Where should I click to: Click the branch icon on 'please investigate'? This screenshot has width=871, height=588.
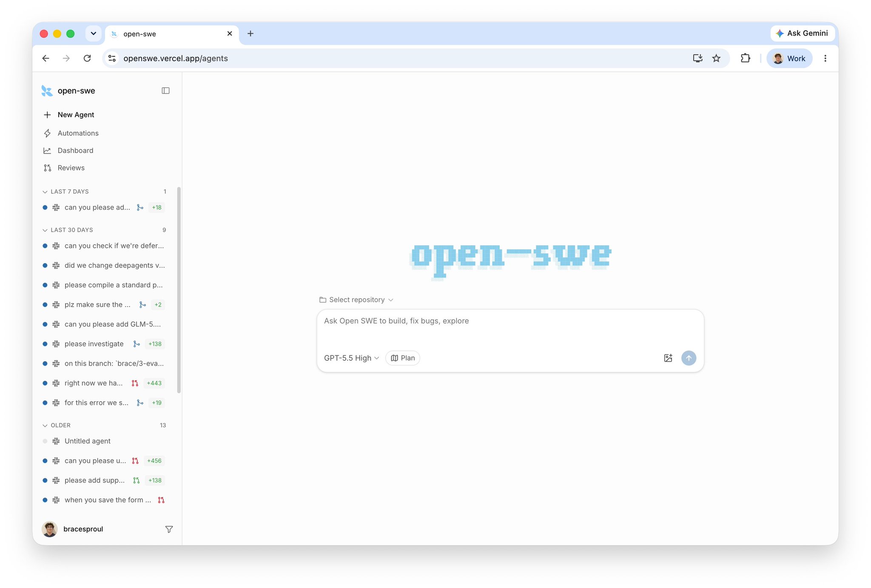click(137, 344)
